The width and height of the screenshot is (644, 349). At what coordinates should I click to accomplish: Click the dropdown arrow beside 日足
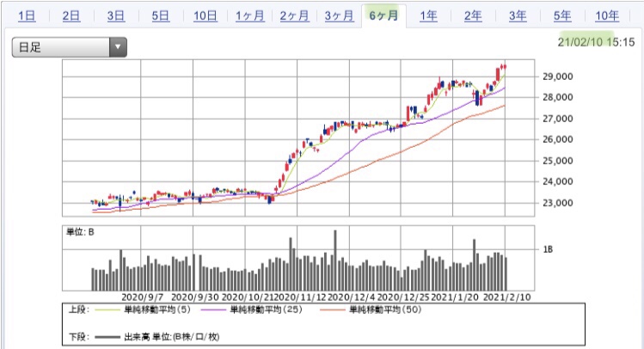(x=118, y=46)
